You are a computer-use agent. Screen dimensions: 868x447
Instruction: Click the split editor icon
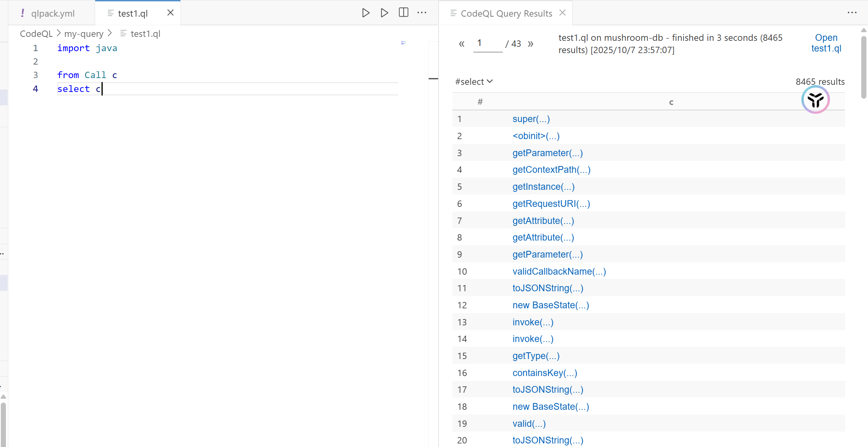403,13
